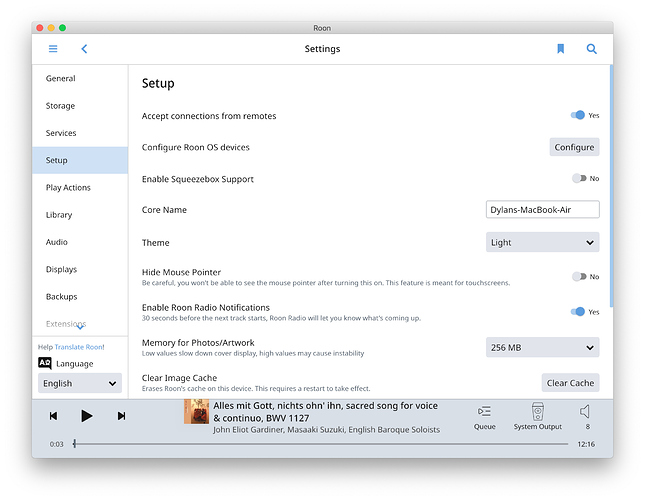Click the settings page vertical scrollbar
The height and width of the screenshot is (500, 645).
point(611,185)
